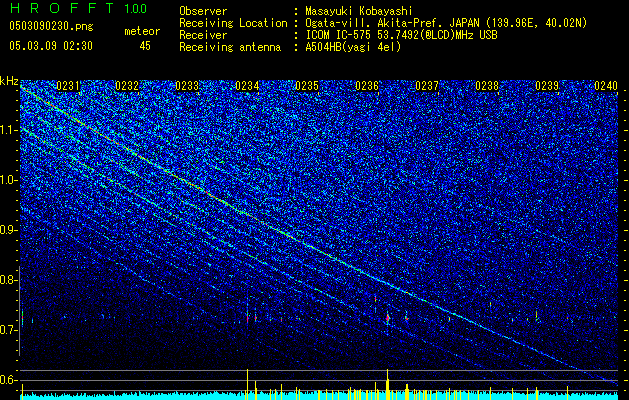Click the 0239 time marker
The height and width of the screenshot is (400, 629).
pos(547,86)
